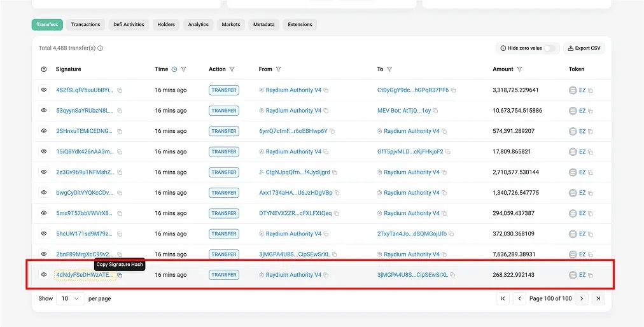Image resolution: width=644 pixels, height=327 pixels.
Task: Copy From address Axx1734aHA...U6JzHDgVBp
Action: [x=337, y=193]
